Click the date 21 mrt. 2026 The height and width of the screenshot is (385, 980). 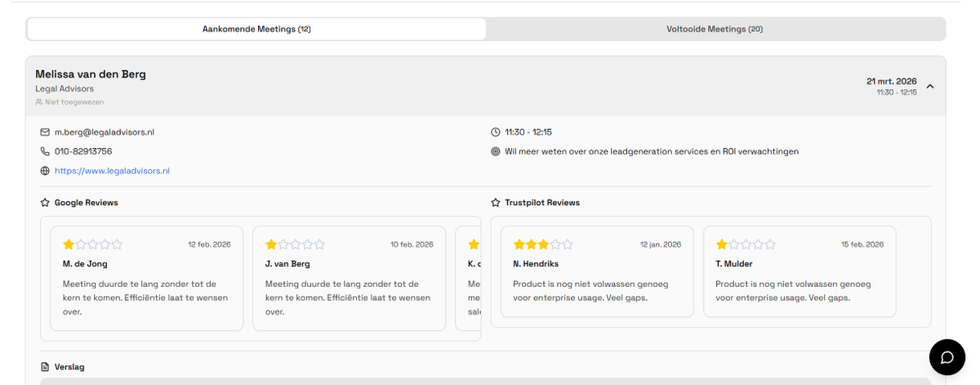(x=892, y=82)
